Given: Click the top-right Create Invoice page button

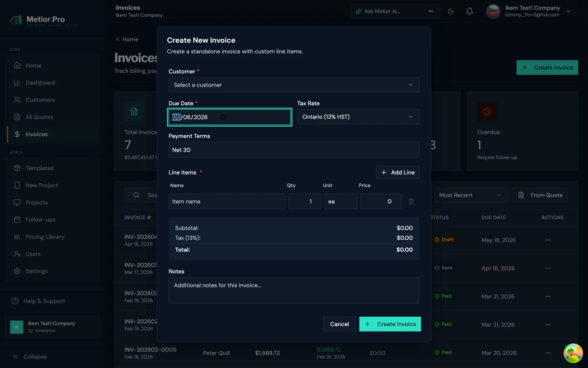Looking at the screenshot, I should (x=547, y=68).
